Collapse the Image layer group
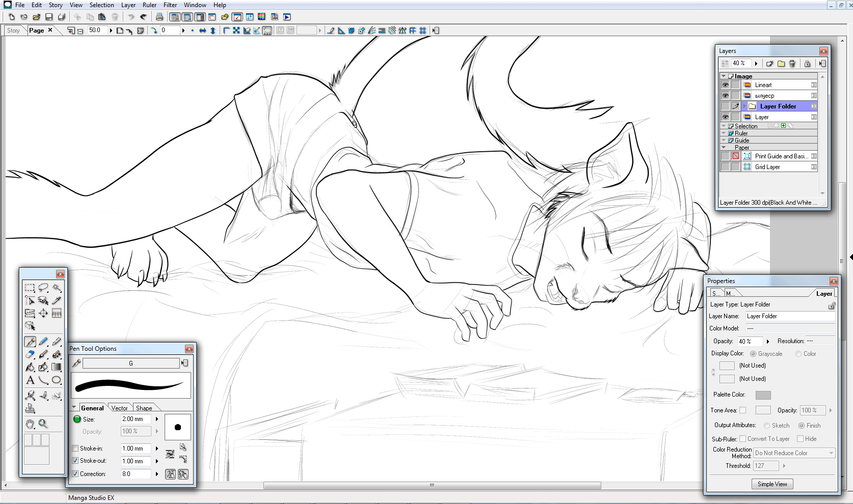Image resolution: width=853 pixels, height=504 pixels. tap(724, 76)
